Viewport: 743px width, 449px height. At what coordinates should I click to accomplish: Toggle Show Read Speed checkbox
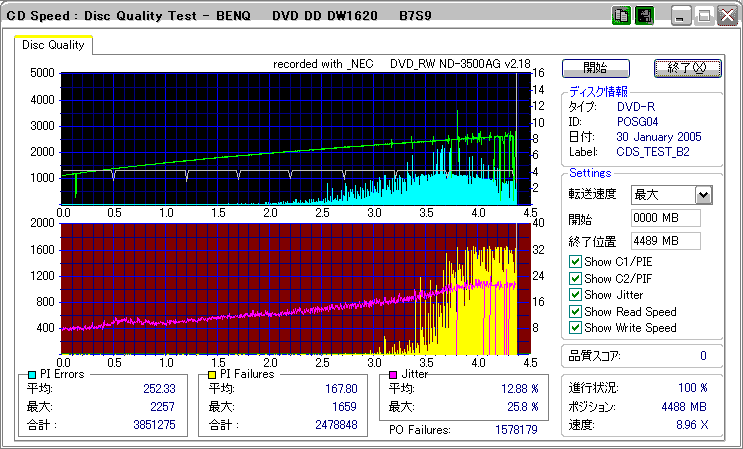(x=574, y=311)
